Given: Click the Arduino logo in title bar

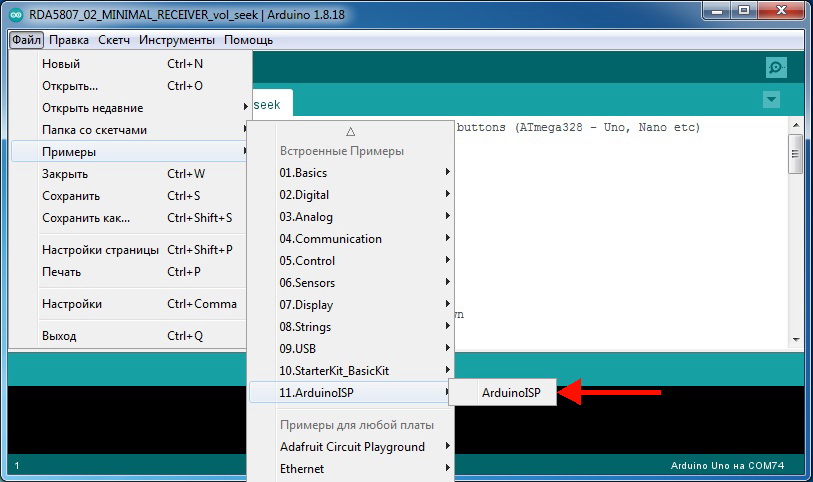Looking at the screenshot, I should (x=17, y=15).
